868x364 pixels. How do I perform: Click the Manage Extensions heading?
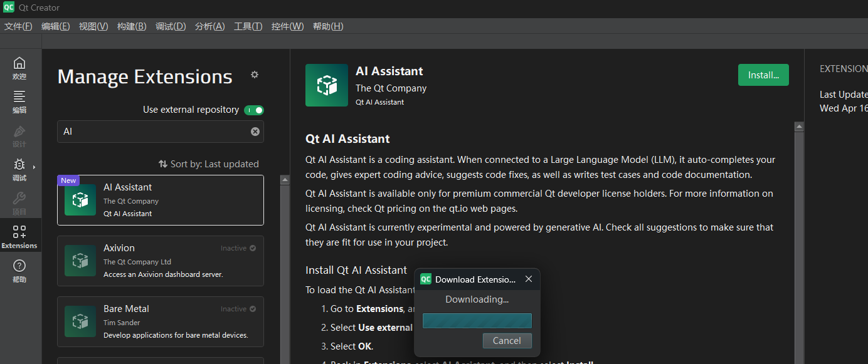pos(145,76)
